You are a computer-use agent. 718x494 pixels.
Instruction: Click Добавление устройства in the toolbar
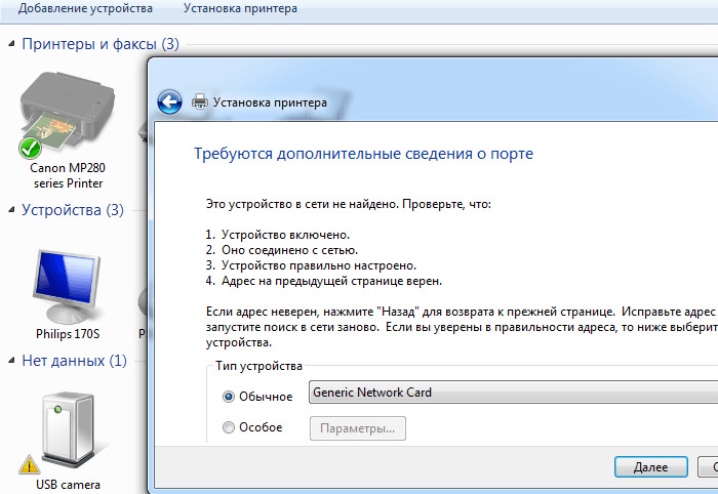click(85, 8)
